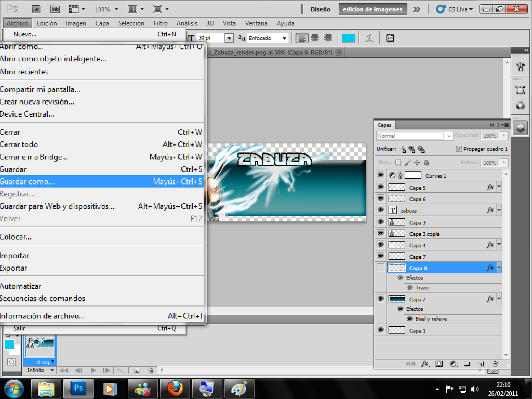This screenshot has width=532, height=399.
Task: Lock image pixels with brush icon
Action: (x=407, y=163)
